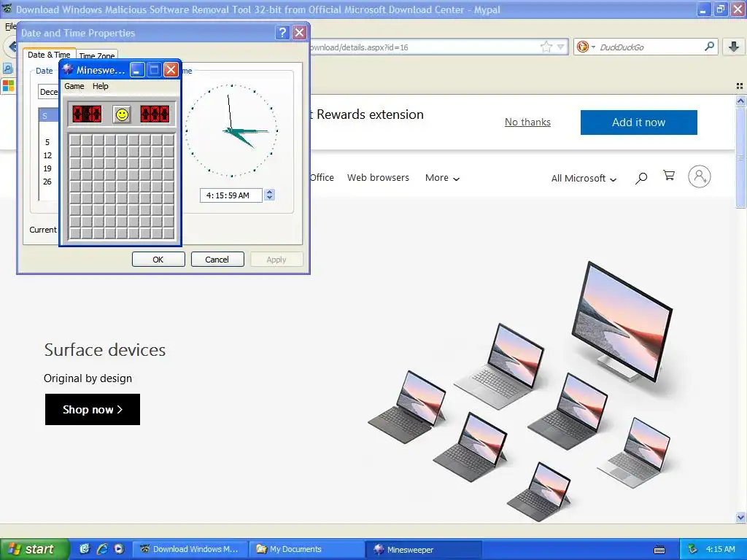Viewport: 747px width, 560px height.
Task: Click the taskbar clock showing 4:15 AM
Action: pyautogui.click(x=720, y=549)
